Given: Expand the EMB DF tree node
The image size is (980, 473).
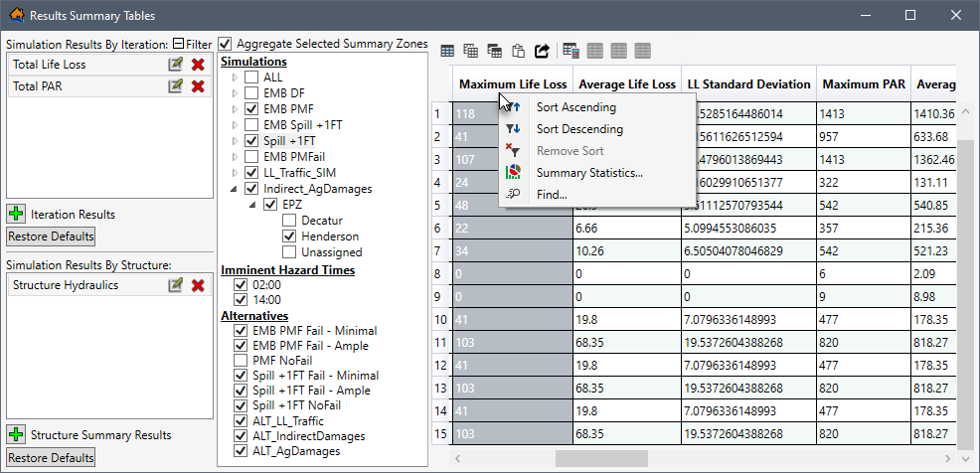Looking at the screenshot, I should pos(235,93).
